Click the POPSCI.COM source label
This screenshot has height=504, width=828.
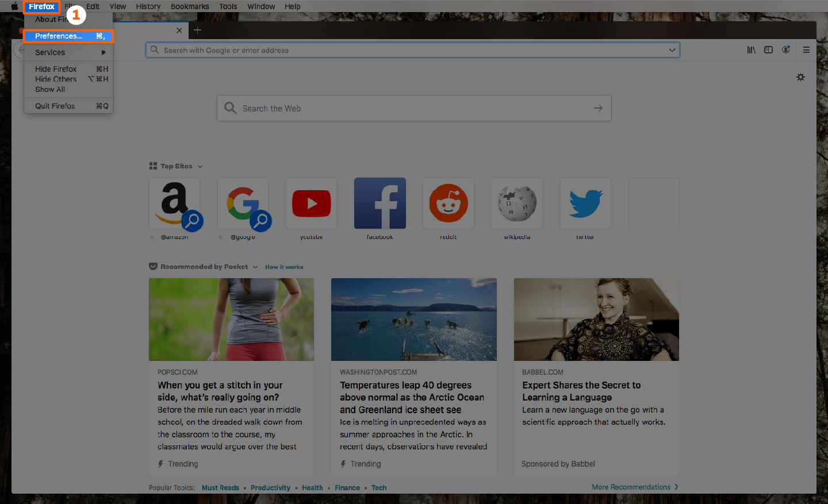click(x=178, y=372)
